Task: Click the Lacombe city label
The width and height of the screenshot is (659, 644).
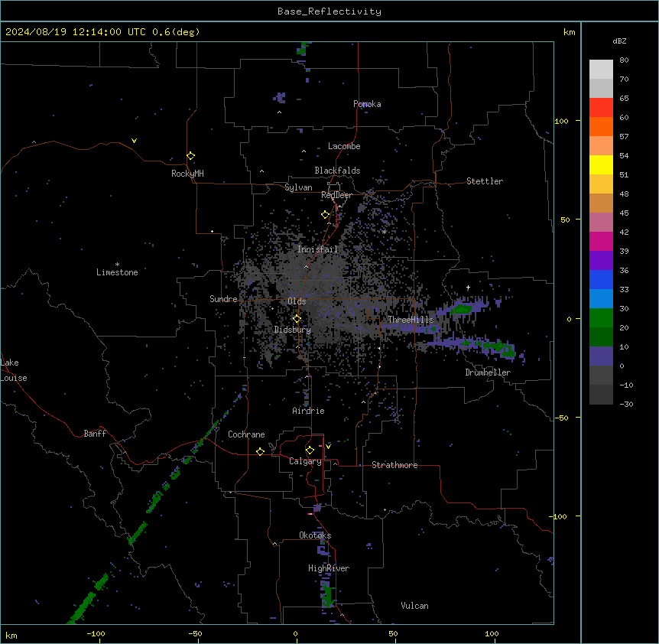Action: [x=344, y=146]
